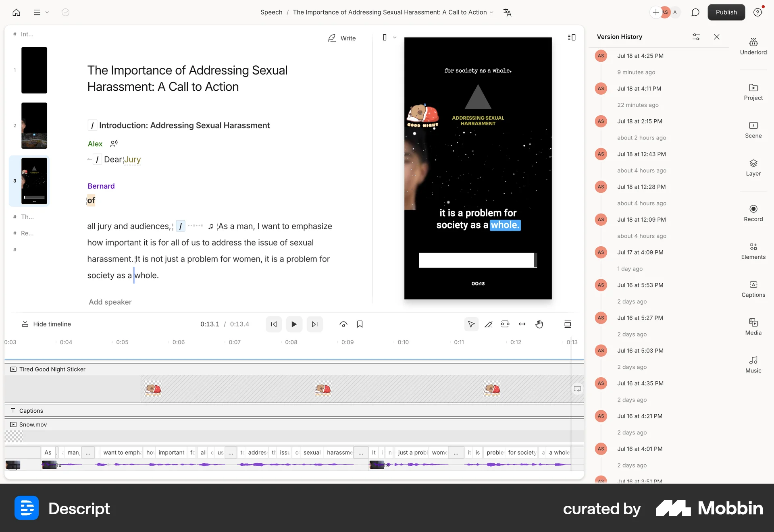Toggle the selection arrow tool

pos(471,324)
